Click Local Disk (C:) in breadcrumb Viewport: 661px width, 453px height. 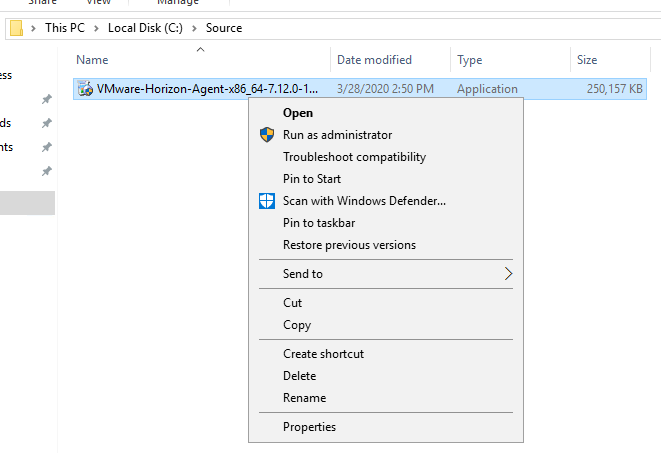click(x=145, y=28)
